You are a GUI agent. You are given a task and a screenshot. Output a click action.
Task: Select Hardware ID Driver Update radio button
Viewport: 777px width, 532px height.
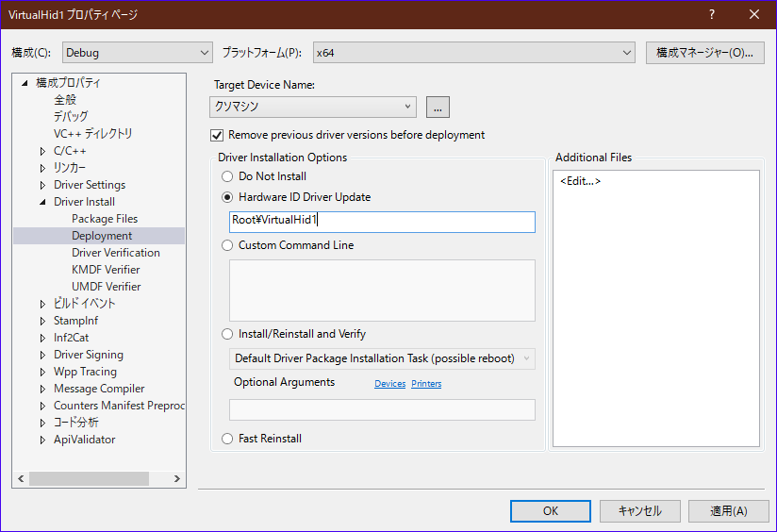[227, 197]
